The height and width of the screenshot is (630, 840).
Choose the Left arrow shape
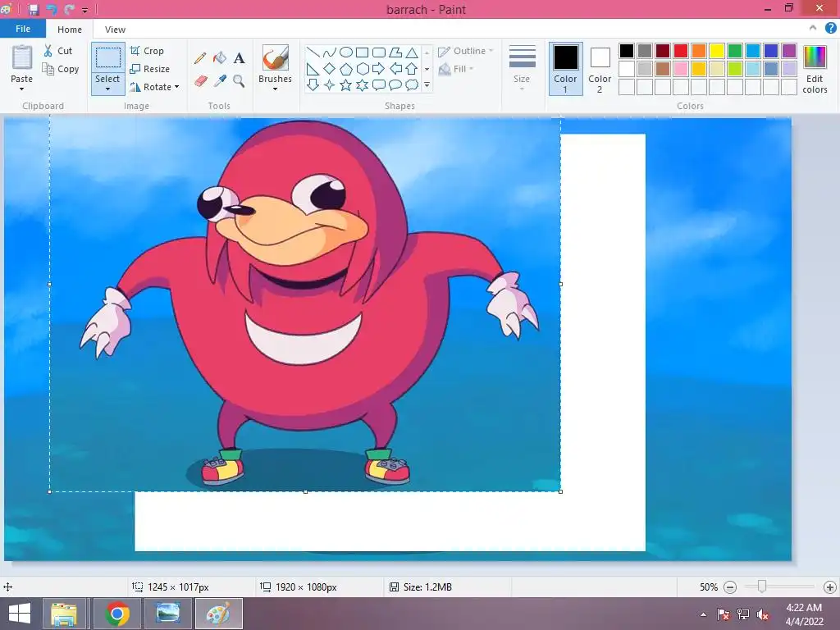[395, 69]
